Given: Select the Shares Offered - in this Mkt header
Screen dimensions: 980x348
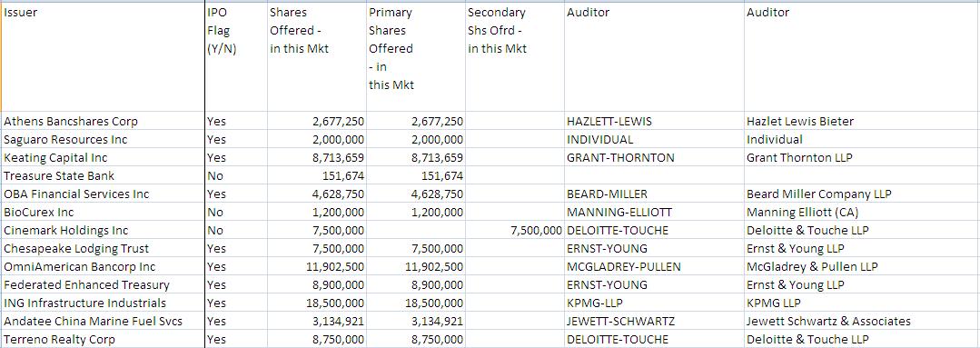Looking at the screenshot, I should [317, 57].
